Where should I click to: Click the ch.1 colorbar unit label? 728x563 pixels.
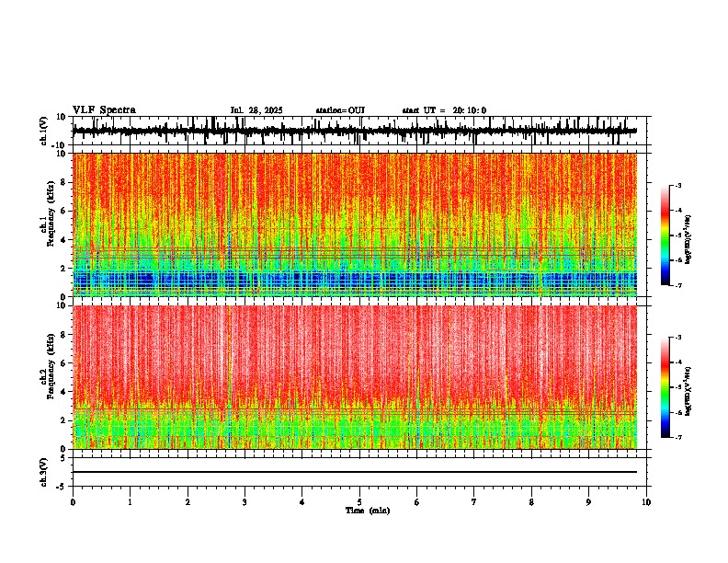tap(688, 240)
